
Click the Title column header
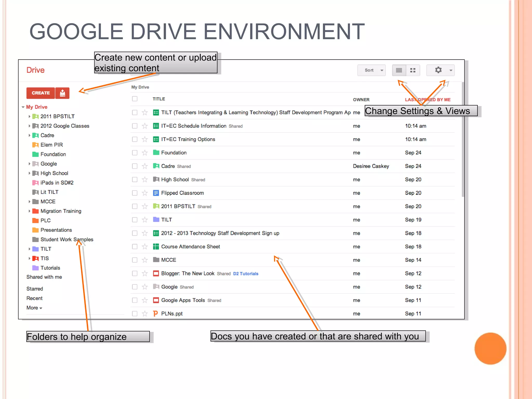(x=159, y=99)
